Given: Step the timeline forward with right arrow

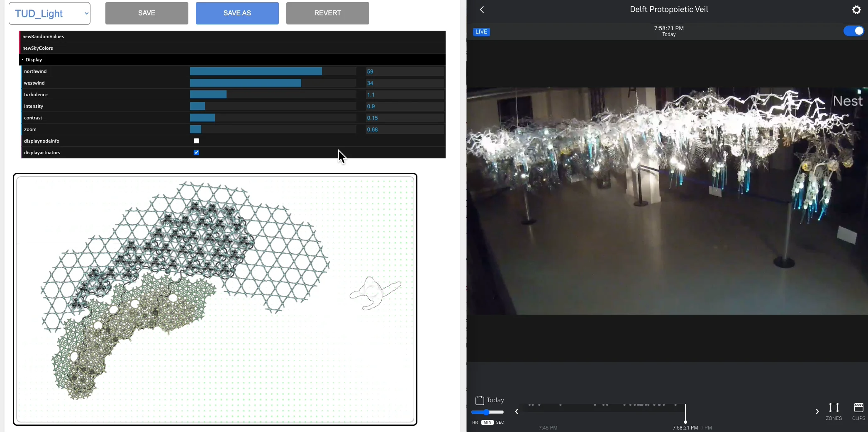Looking at the screenshot, I should coord(817,412).
